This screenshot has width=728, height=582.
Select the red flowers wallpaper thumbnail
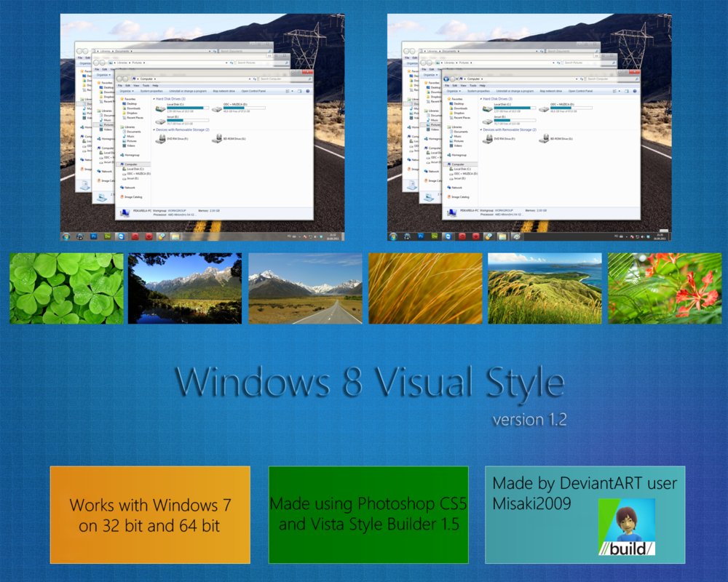pos(665,288)
